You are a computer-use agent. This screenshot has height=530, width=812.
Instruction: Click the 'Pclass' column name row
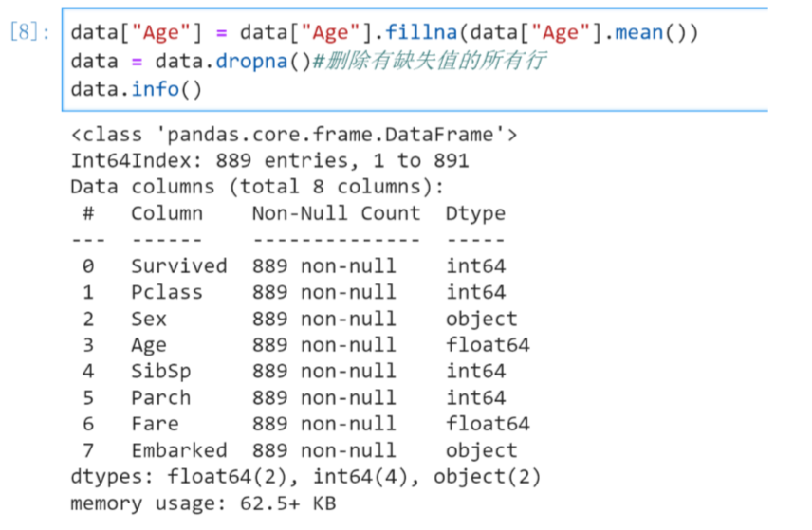pos(167,292)
